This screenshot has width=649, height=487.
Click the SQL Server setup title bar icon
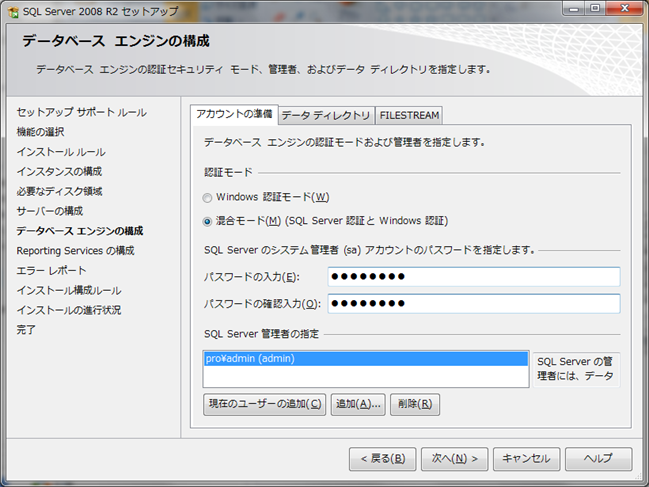coord(13,12)
